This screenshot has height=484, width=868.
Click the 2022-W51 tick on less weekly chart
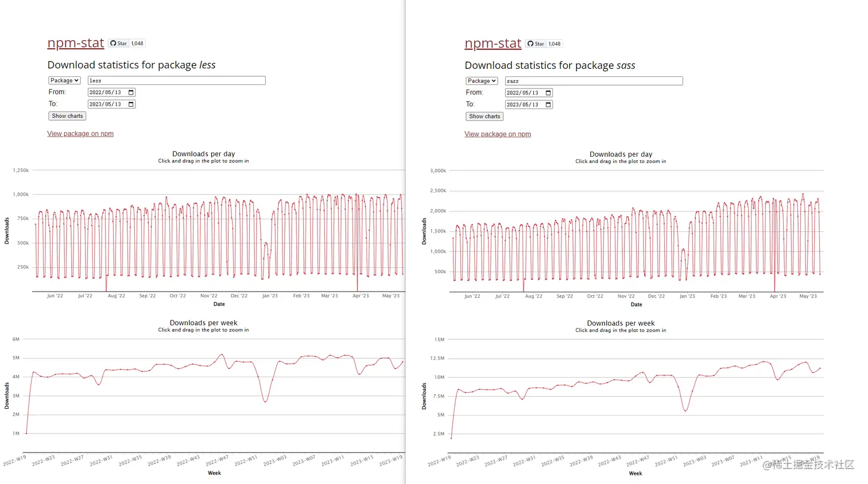pos(246,461)
